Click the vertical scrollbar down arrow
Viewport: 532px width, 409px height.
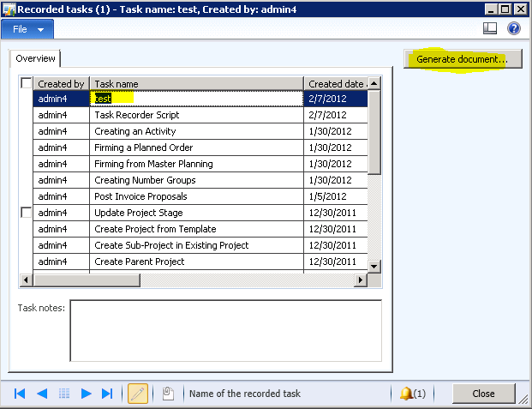[x=374, y=267]
